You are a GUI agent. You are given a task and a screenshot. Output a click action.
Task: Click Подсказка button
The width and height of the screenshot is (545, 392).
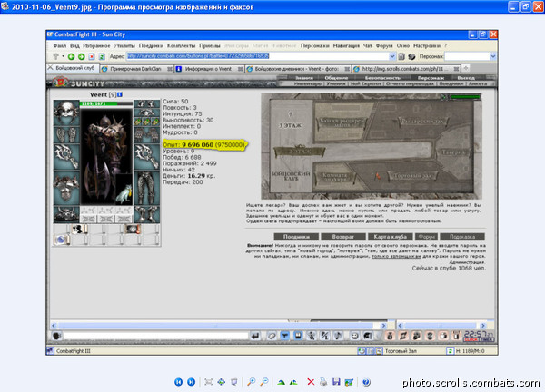[x=462, y=237]
